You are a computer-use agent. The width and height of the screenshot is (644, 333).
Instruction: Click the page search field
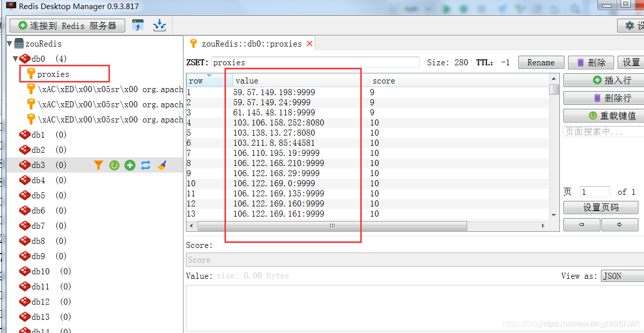click(x=603, y=131)
